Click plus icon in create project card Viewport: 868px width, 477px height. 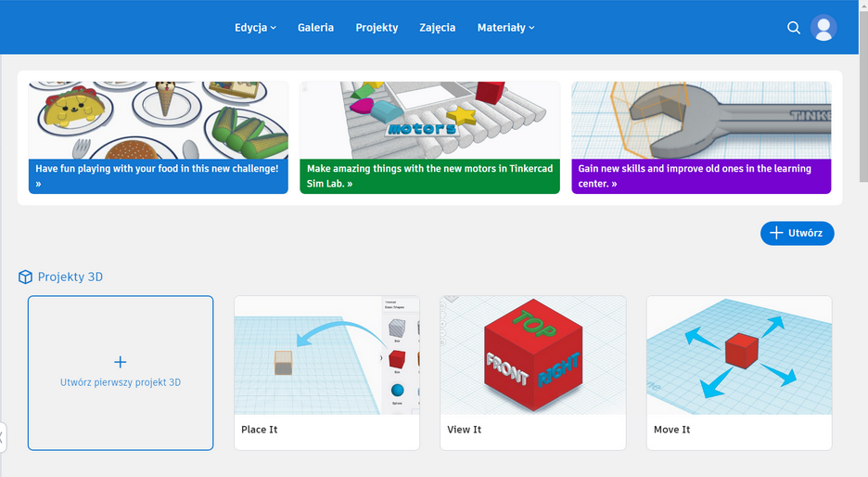[x=121, y=362]
